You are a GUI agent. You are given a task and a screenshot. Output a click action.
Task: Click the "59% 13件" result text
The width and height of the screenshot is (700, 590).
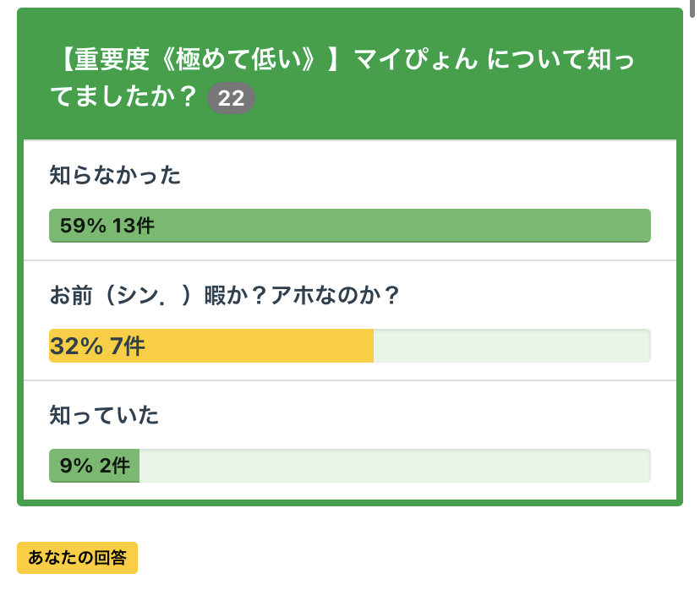107,226
